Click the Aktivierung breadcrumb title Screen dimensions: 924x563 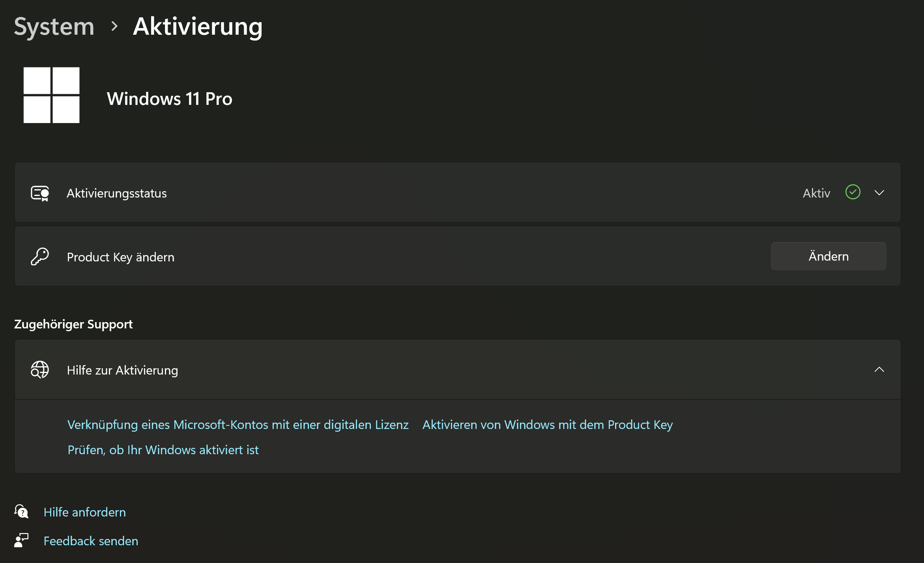pyautogui.click(x=198, y=26)
